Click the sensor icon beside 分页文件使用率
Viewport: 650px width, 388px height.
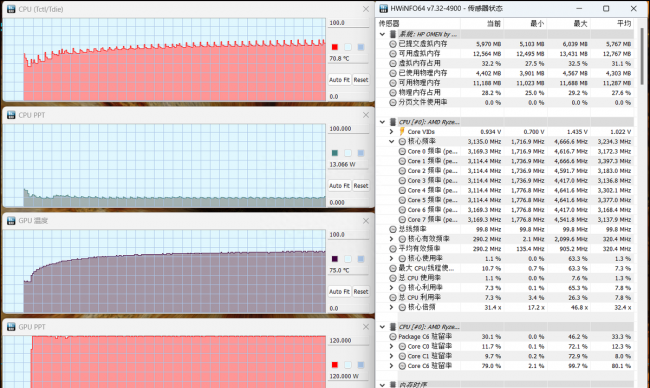click(x=393, y=102)
